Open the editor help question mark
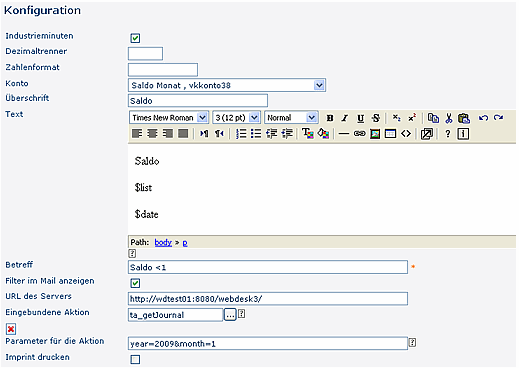 (x=448, y=134)
